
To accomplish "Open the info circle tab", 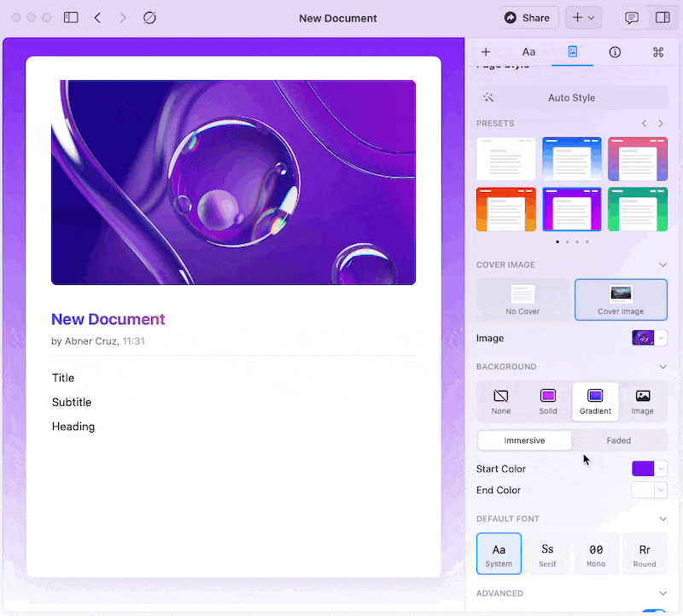I will (615, 52).
